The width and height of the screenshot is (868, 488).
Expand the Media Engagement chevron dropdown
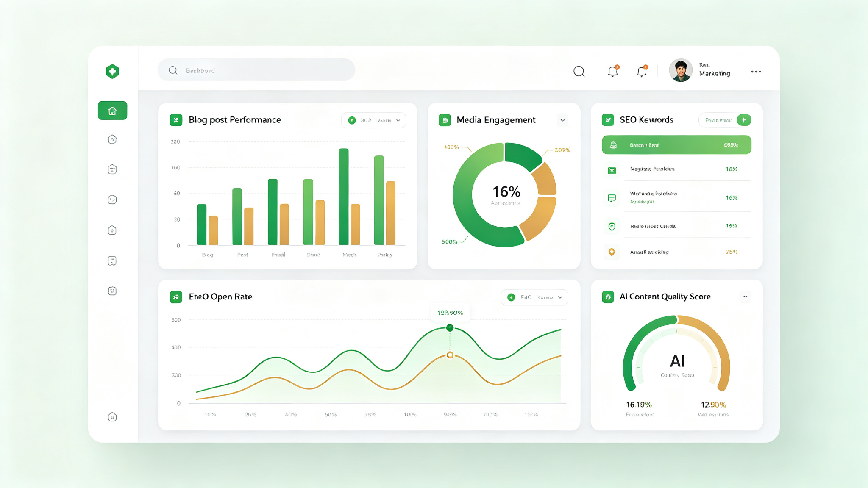click(563, 120)
